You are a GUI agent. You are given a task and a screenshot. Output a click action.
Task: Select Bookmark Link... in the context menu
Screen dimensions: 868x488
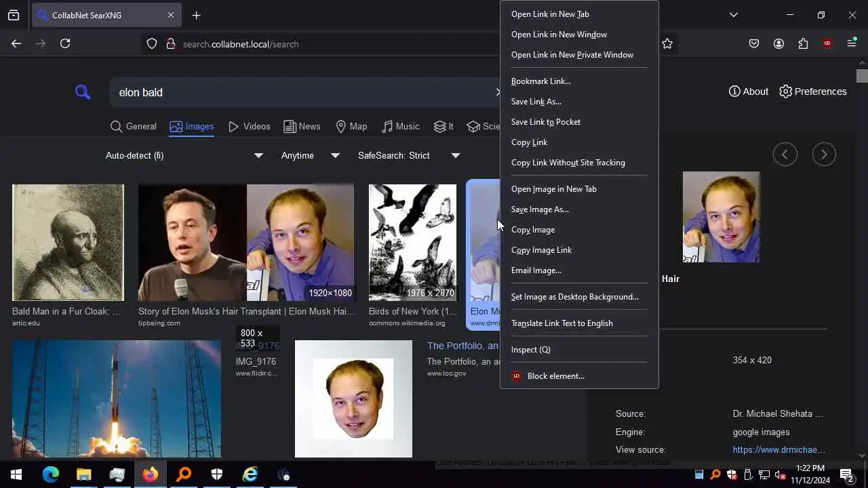click(579, 81)
